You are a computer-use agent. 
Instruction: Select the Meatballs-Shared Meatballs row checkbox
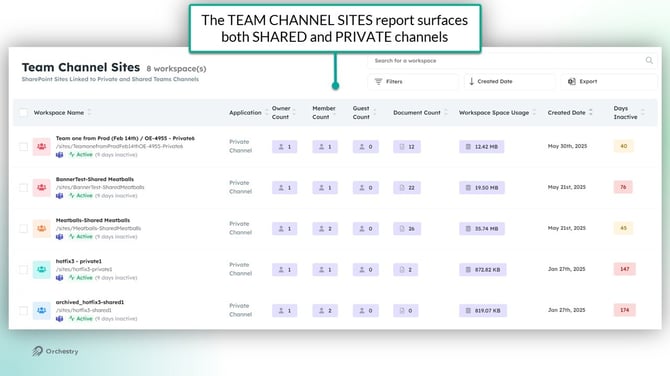point(24,229)
